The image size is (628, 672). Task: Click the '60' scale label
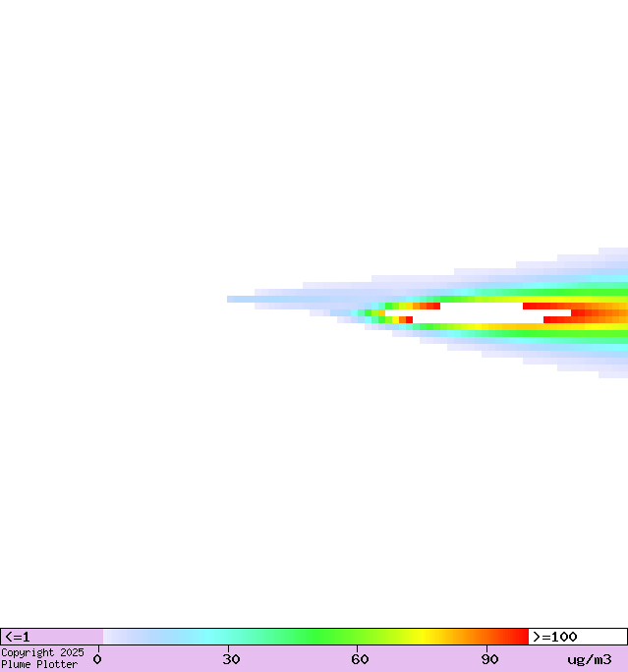point(360,659)
